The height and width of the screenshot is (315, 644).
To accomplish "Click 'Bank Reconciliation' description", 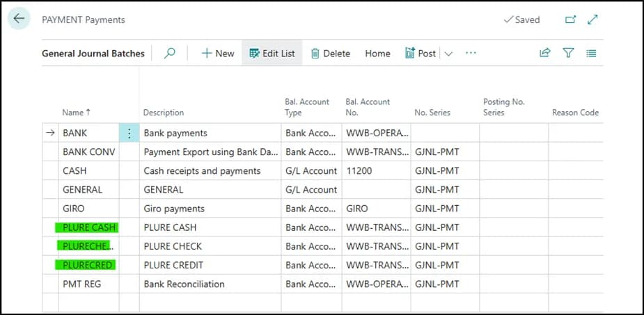I will click(184, 284).
